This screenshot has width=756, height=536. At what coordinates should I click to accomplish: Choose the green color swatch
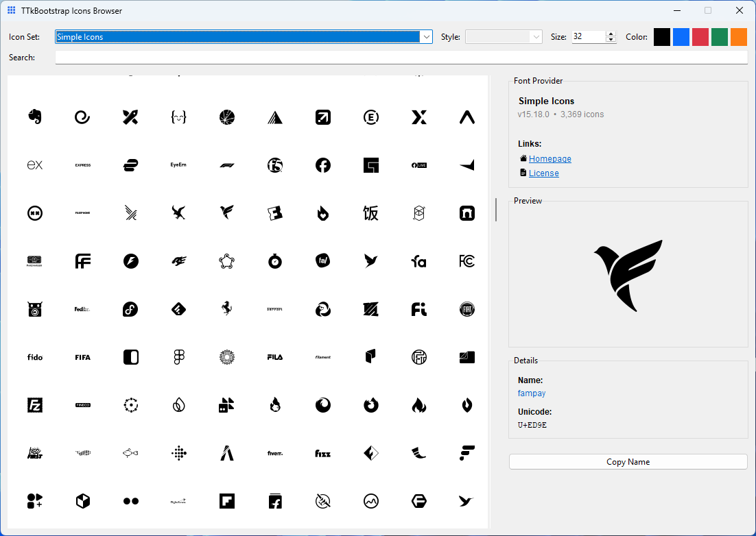tap(719, 36)
